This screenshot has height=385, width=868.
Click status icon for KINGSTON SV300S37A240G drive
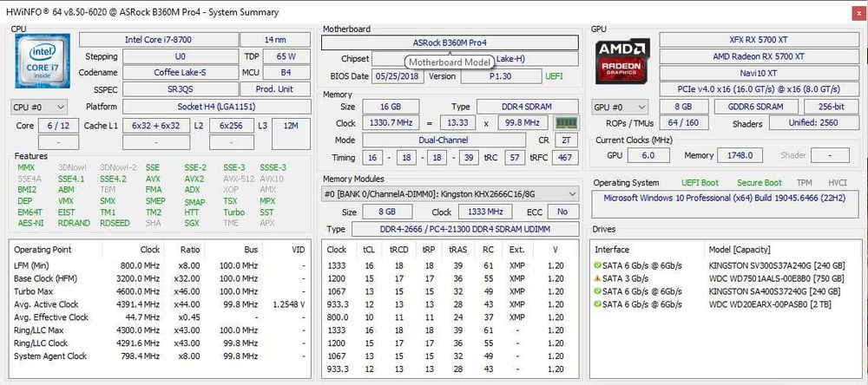597,265
